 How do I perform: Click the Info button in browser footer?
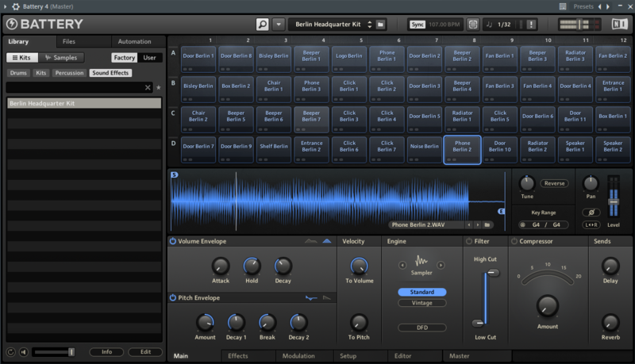pos(106,352)
